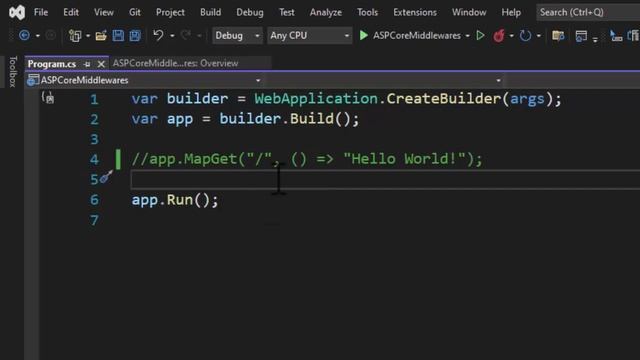640x360 pixels.
Task: Click the pointer-and-box icon after the layout icon
Action: click(x=616, y=36)
